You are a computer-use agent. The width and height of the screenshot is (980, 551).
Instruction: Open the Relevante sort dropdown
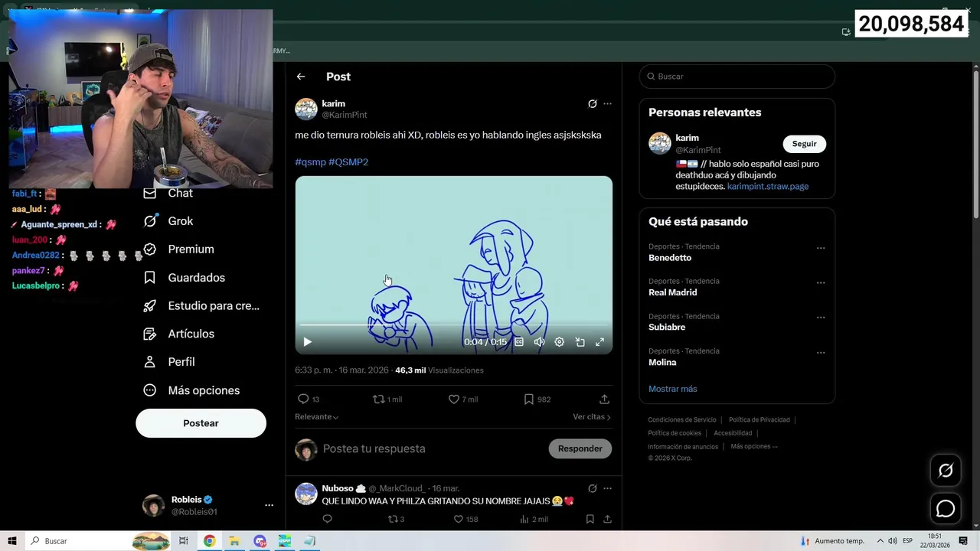[317, 417]
